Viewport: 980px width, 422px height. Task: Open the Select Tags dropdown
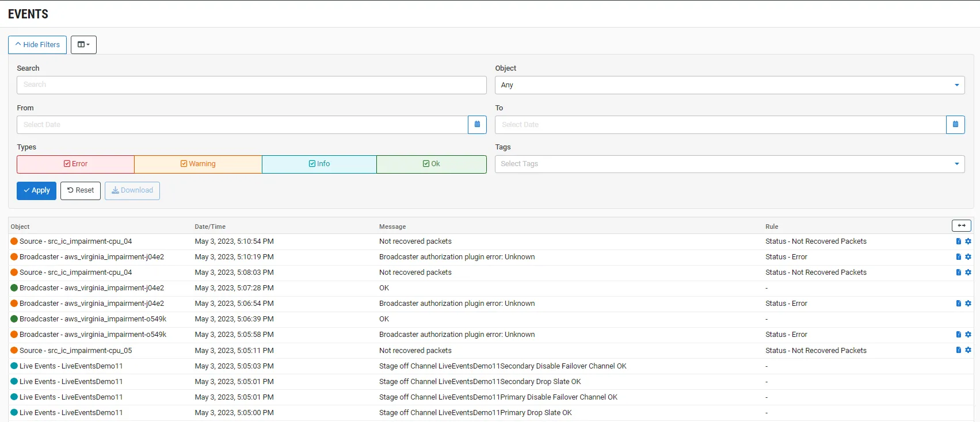coord(730,164)
